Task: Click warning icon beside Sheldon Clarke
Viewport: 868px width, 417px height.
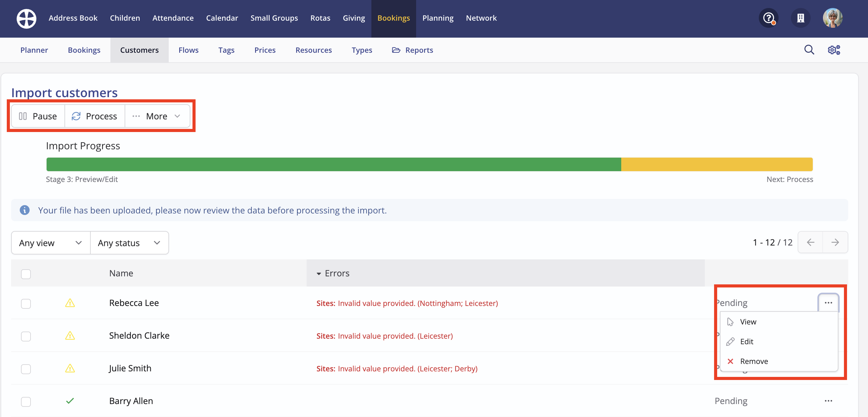Action: tap(70, 336)
